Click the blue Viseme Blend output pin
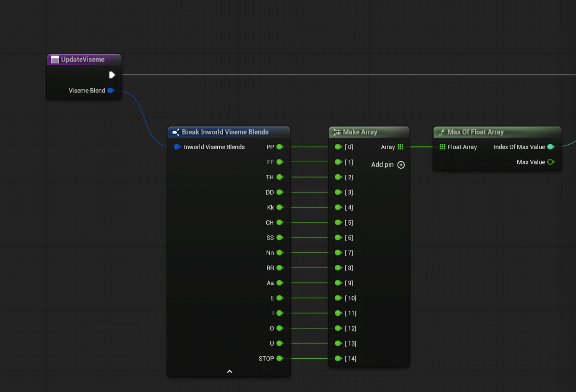Image resolution: width=576 pixels, height=392 pixels. point(110,90)
